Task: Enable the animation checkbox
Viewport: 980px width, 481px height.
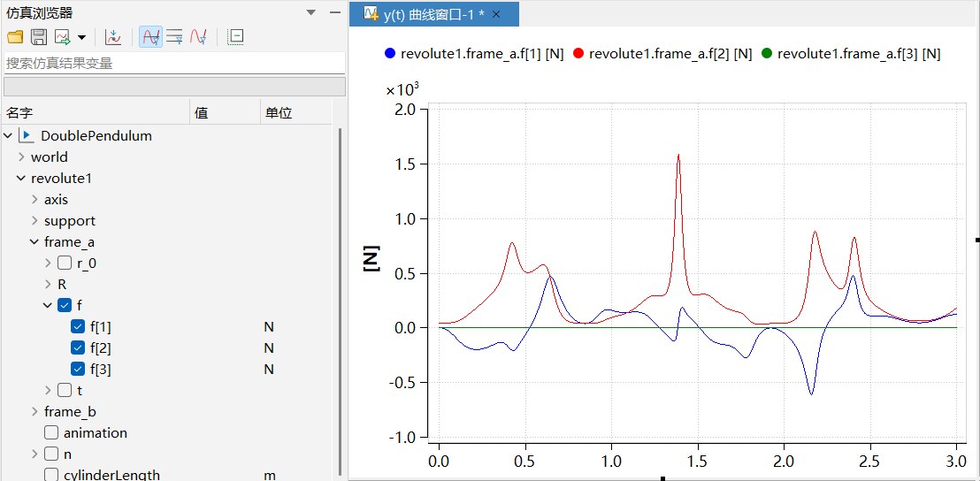Action: [x=51, y=433]
